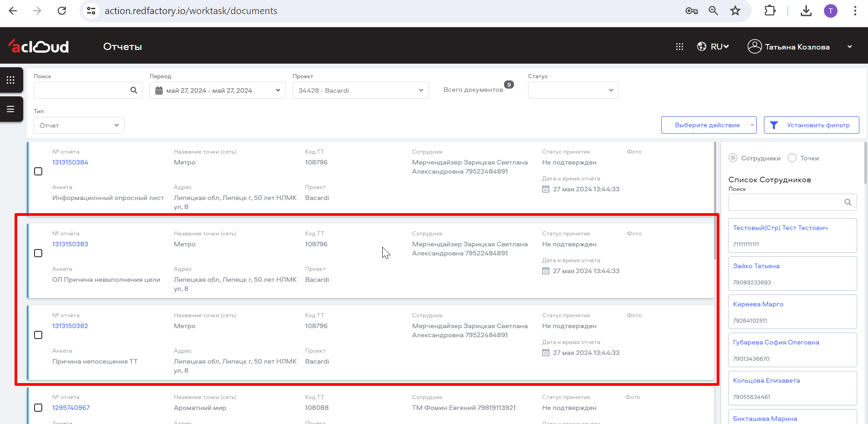Open browser extensions puzzle icon
This screenshot has width=868, height=424.
[770, 10]
